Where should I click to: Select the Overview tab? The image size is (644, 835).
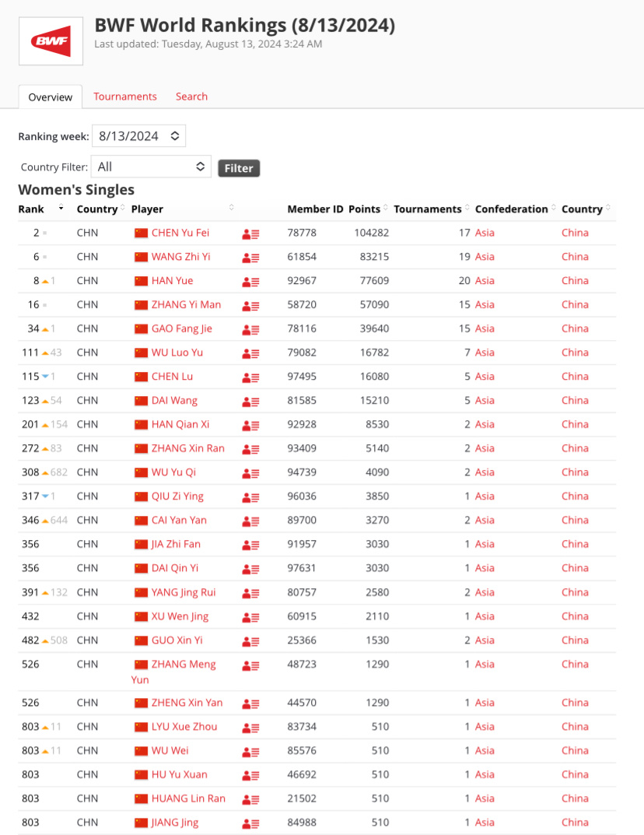tap(51, 97)
